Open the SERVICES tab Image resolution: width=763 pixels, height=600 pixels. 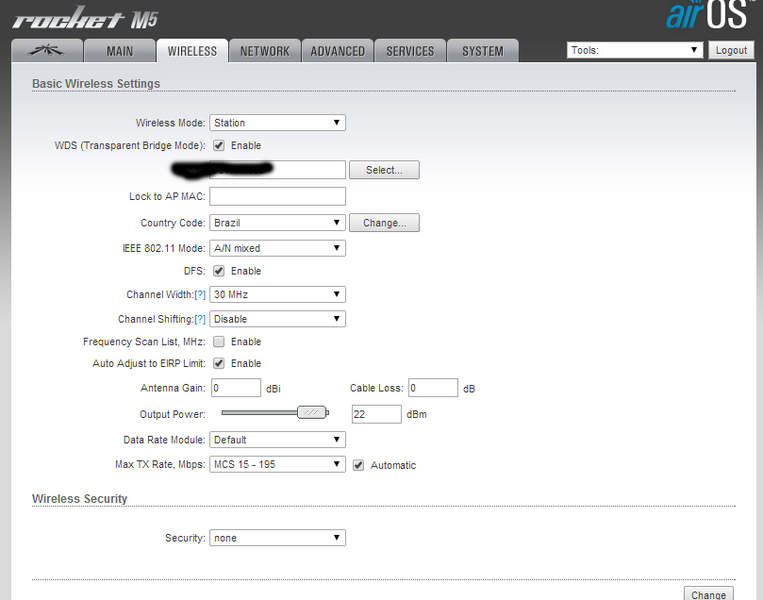pyautogui.click(x=410, y=51)
